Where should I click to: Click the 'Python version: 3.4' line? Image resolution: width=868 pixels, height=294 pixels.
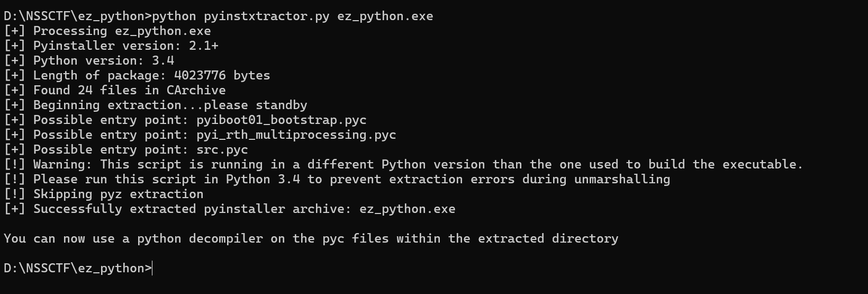click(x=89, y=61)
